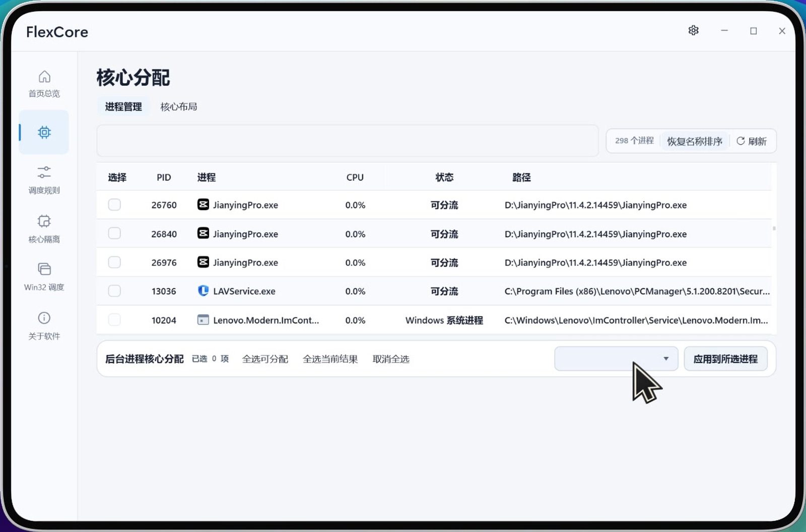Screen dimensions: 806x532
Task: Switch to 进程管理 tab
Action: point(123,107)
